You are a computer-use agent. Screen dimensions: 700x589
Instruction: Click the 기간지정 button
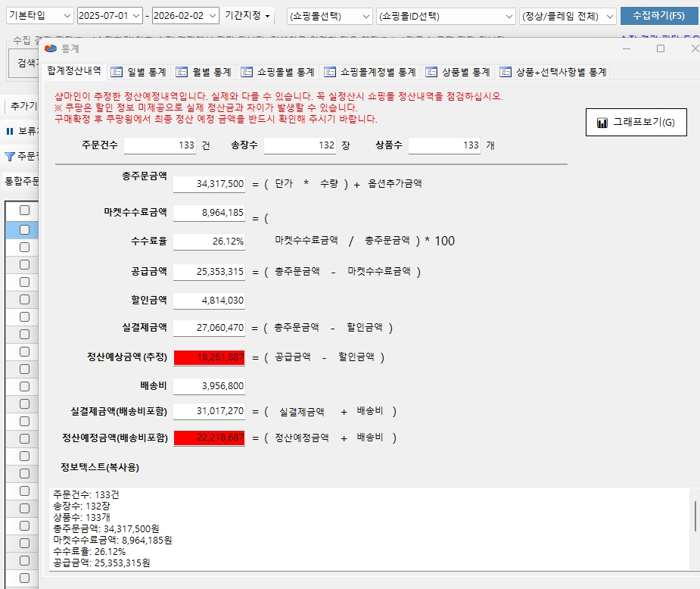[x=248, y=16]
